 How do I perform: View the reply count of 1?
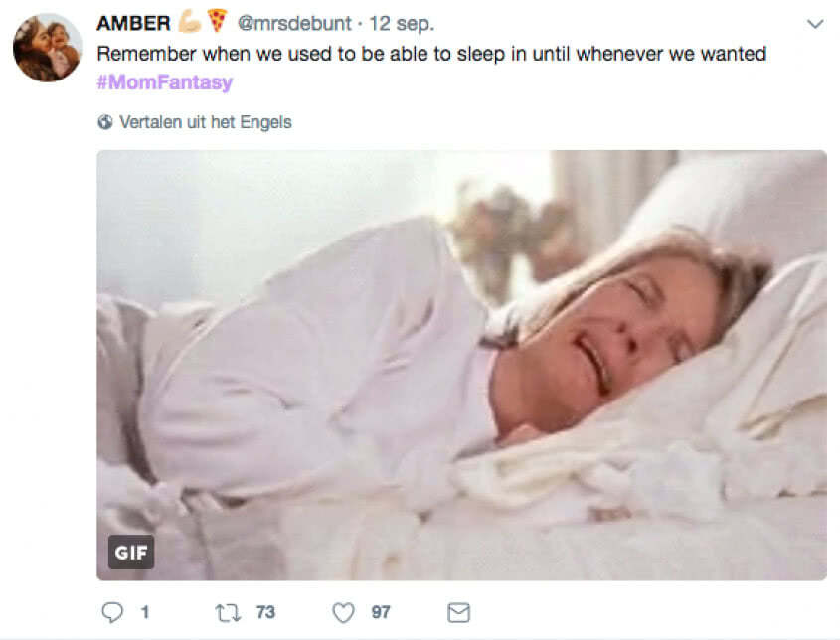tap(145, 612)
